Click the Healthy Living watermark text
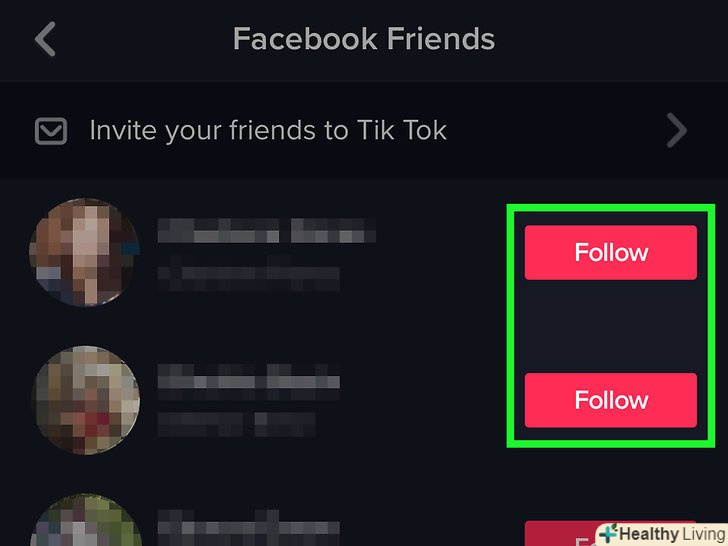Viewport: 728px width, 546px height. click(672, 534)
